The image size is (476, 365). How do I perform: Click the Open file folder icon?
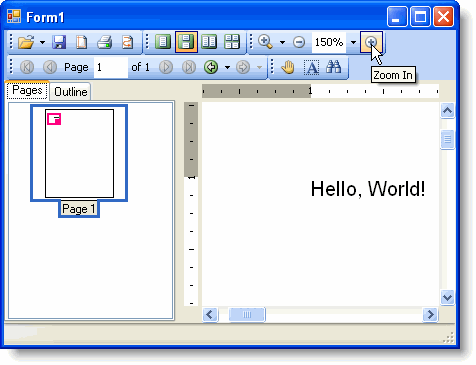click(26, 42)
